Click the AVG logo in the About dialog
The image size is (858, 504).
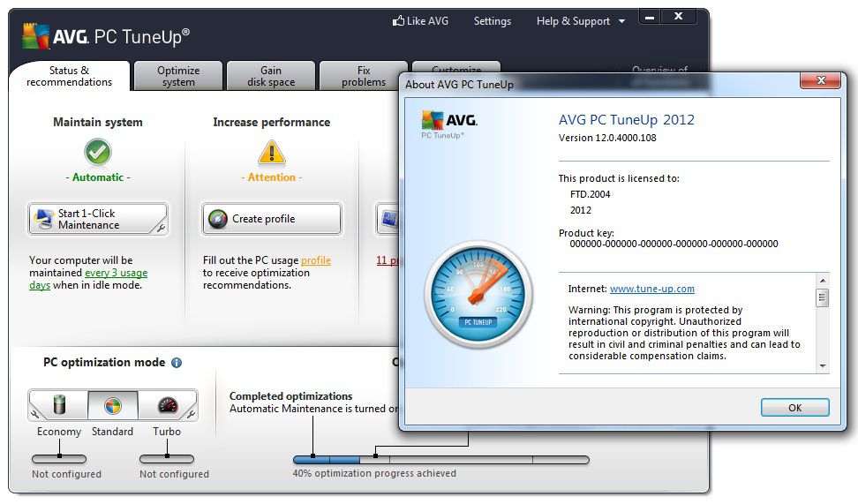449,120
